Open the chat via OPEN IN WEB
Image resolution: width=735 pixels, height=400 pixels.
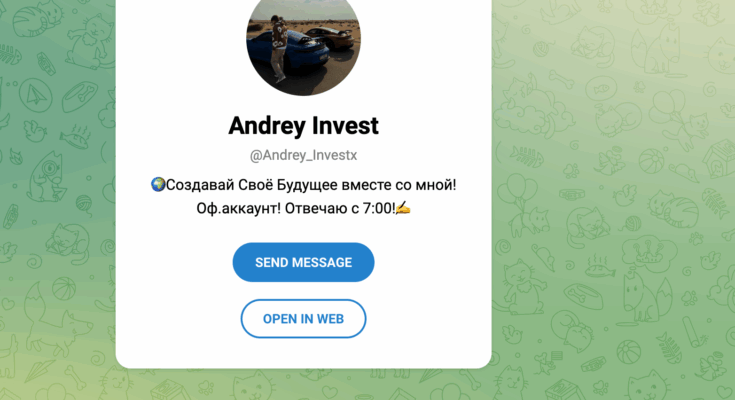(303, 319)
